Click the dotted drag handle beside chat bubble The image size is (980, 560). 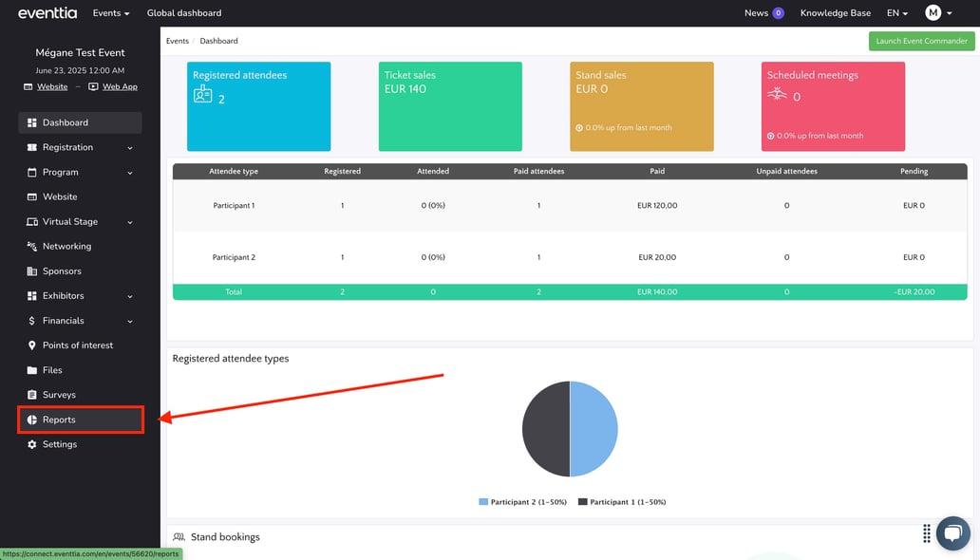(x=926, y=533)
